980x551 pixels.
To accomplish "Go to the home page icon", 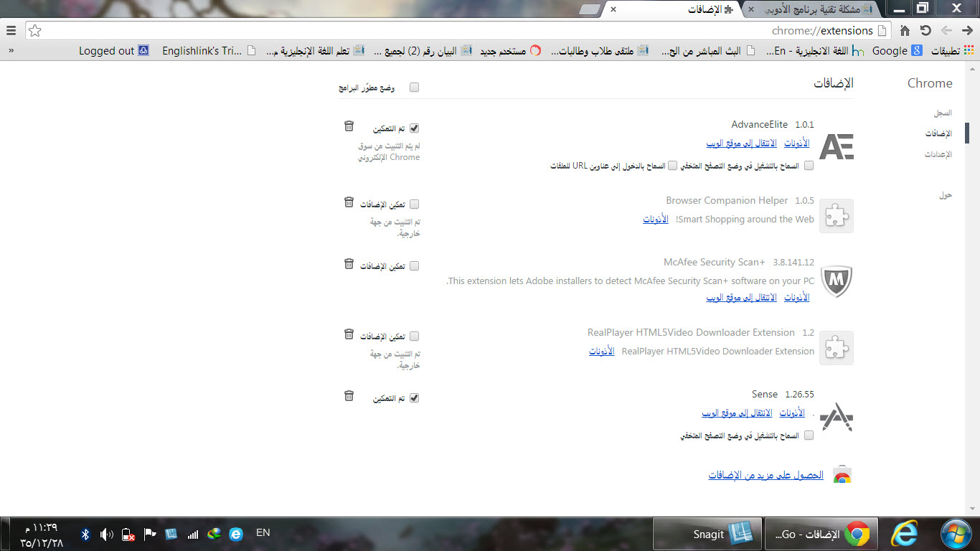I will click(905, 31).
